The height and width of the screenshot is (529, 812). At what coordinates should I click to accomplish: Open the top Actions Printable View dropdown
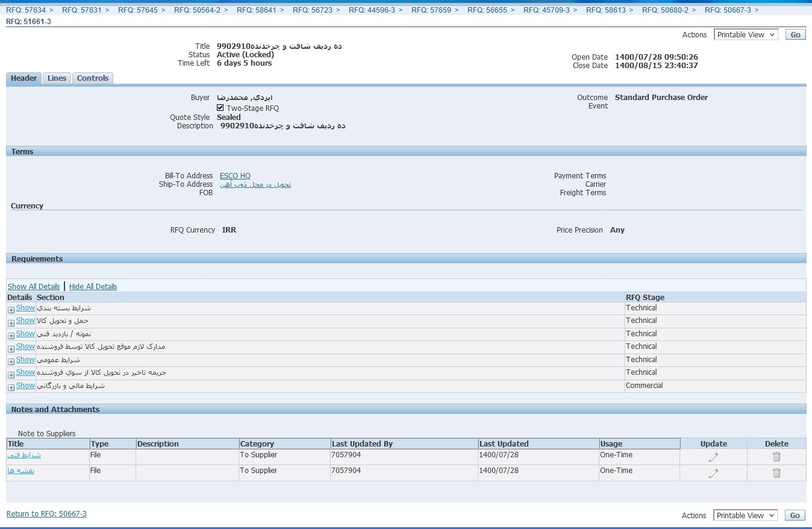point(746,34)
